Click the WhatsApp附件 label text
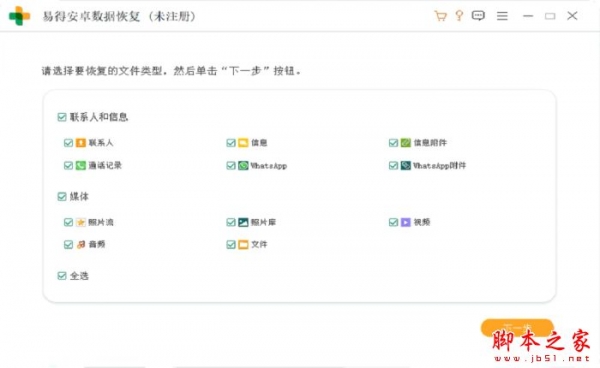The image size is (600, 368). [x=439, y=165]
